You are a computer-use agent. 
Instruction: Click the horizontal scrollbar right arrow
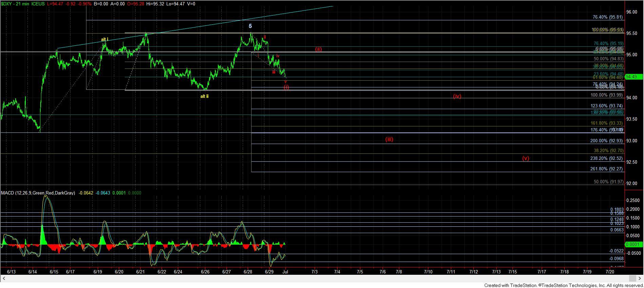coord(640,279)
